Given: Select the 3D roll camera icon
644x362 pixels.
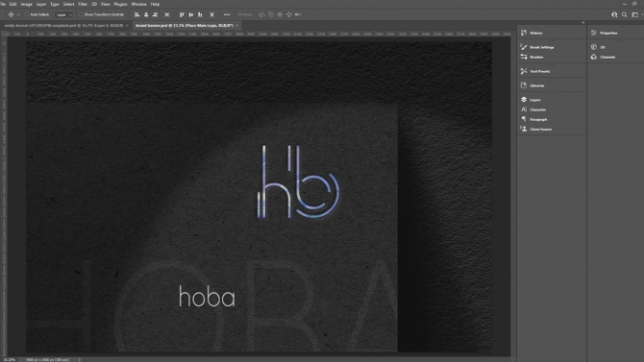Looking at the screenshot, I should pos(271,14).
